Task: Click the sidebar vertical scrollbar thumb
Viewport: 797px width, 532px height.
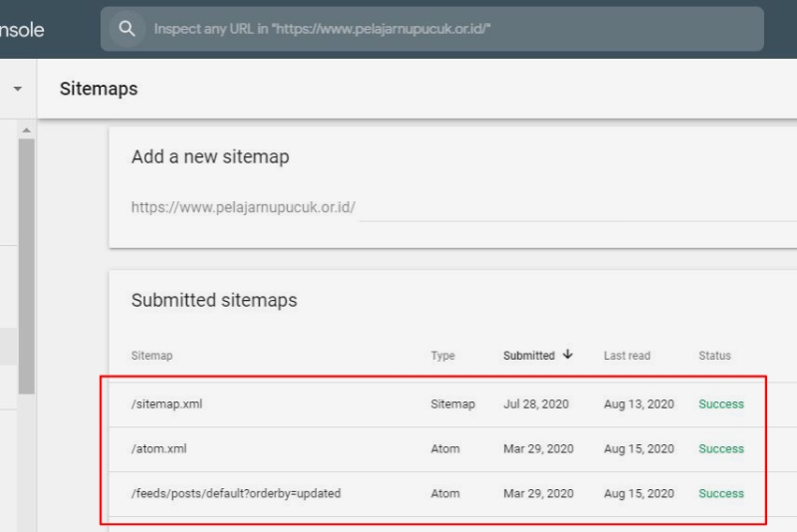Action: [27, 266]
